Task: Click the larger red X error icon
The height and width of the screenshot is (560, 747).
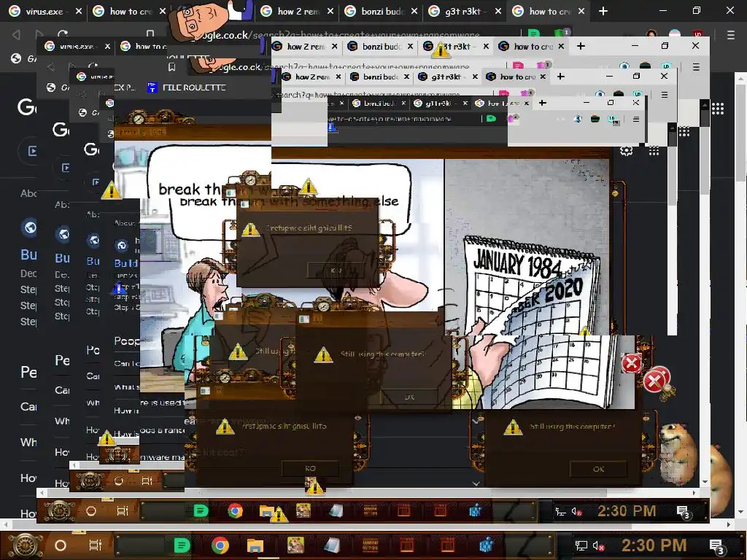Action: click(x=656, y=381)
